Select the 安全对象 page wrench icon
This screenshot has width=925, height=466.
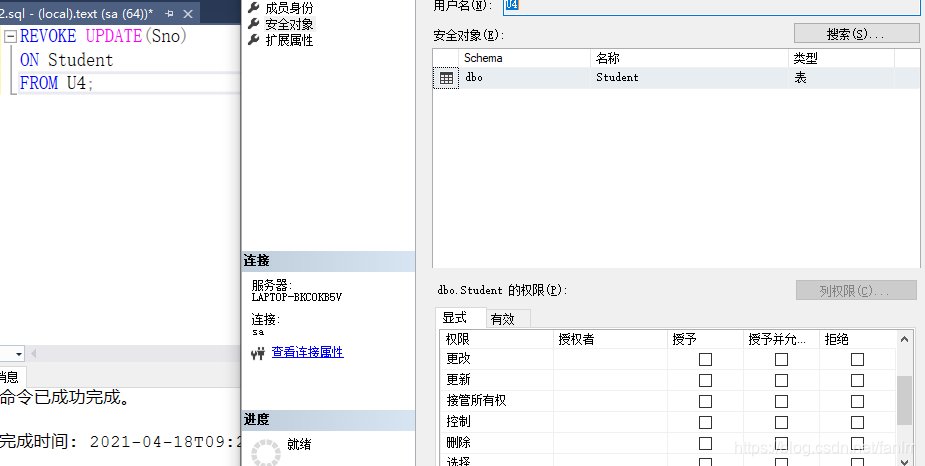point(254,24)
